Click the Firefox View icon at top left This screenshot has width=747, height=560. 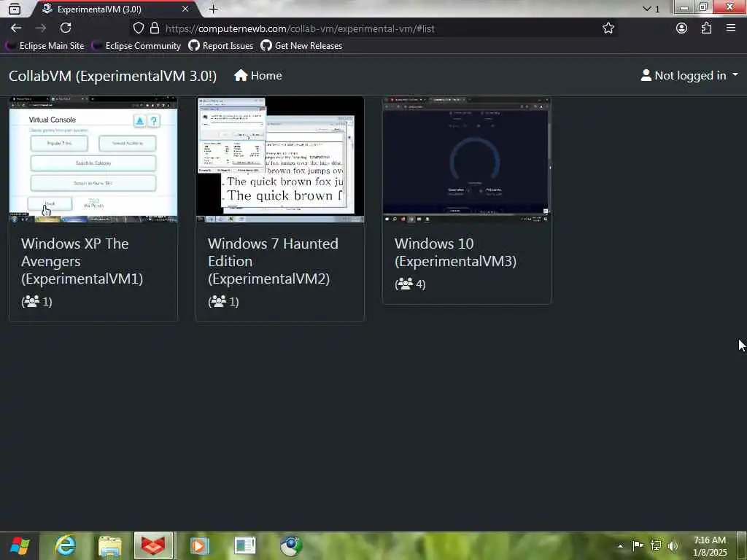(x=15, y=9)
